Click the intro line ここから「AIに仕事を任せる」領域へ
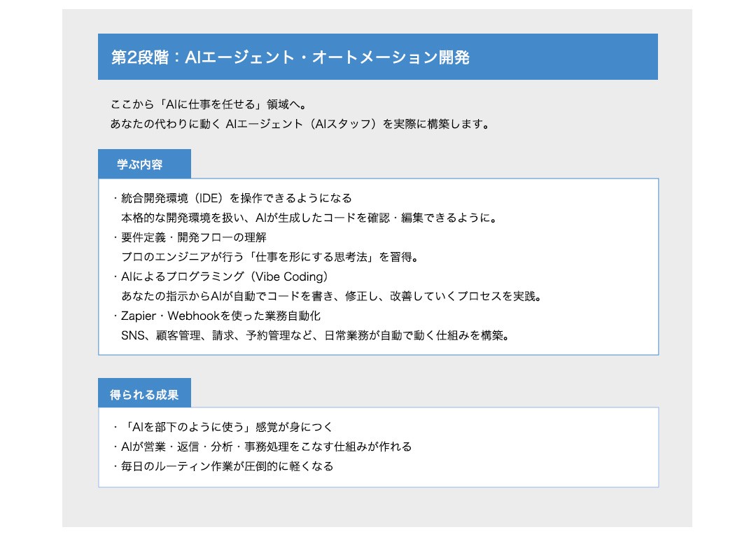This screenshot has height=560, width=756. (x=207, y=105)
